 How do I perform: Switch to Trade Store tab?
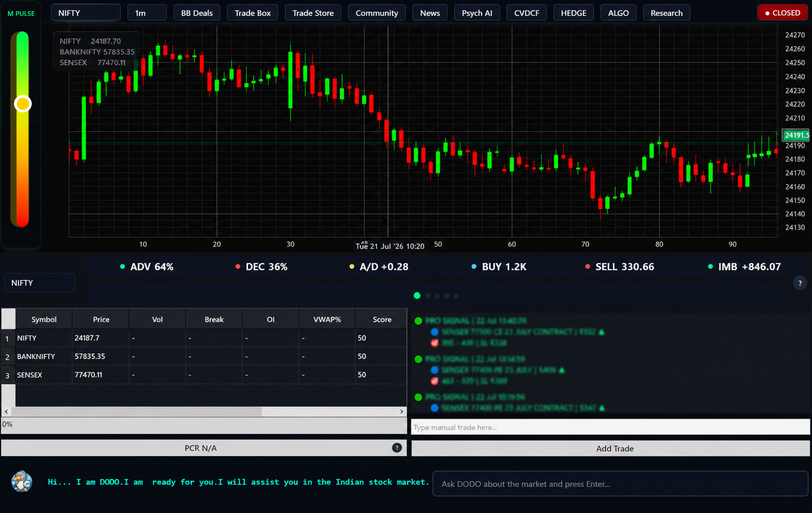[313, 13]
